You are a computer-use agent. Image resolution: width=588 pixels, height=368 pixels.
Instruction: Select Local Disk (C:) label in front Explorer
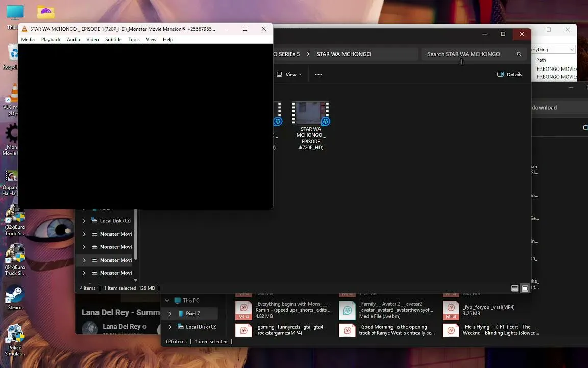[x=115, y=221]
